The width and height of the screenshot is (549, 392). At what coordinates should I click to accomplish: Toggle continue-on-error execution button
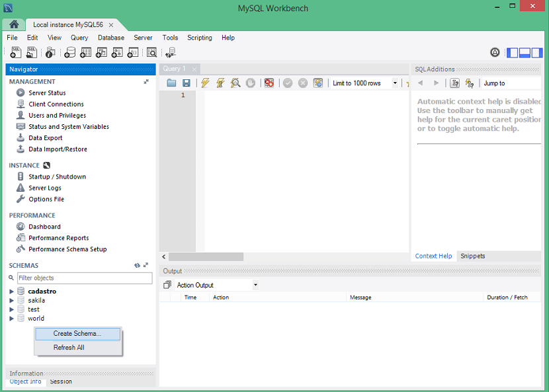click(x=269, y=83)
